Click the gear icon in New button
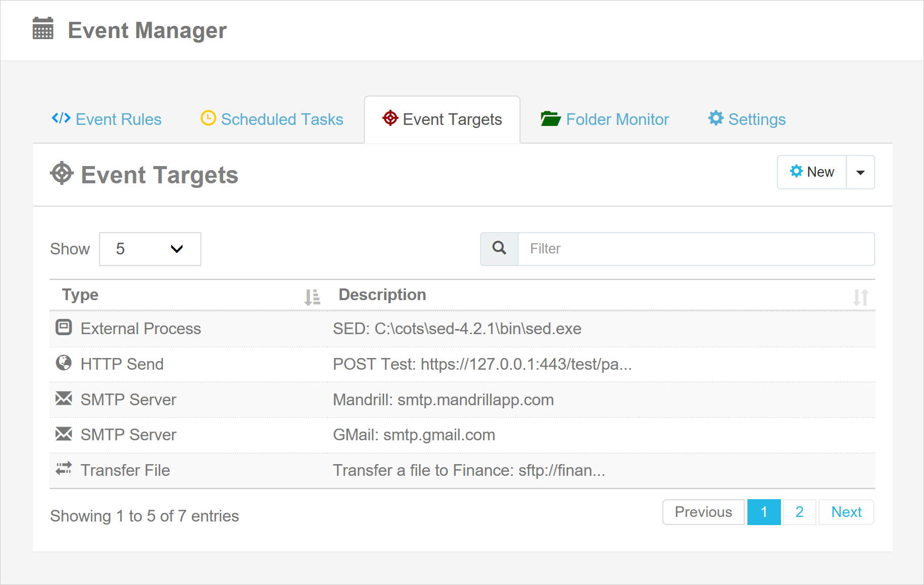 click(797, 171)
